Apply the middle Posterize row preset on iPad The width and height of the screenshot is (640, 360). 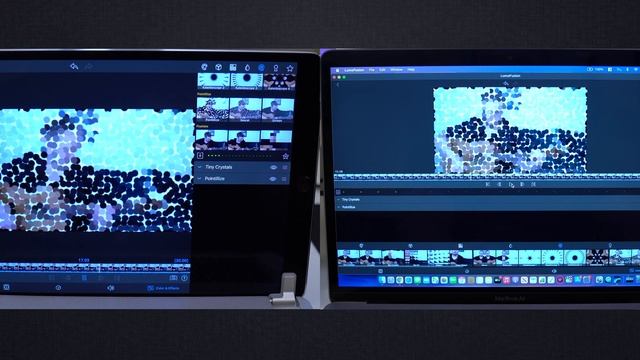coord(243,140)
